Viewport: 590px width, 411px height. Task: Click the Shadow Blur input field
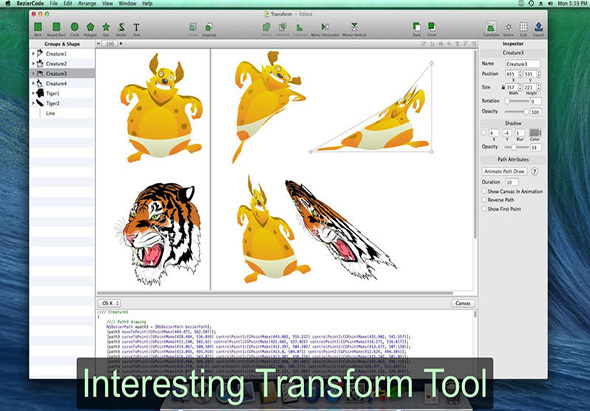pyautogui.click(x=520, y=133)
